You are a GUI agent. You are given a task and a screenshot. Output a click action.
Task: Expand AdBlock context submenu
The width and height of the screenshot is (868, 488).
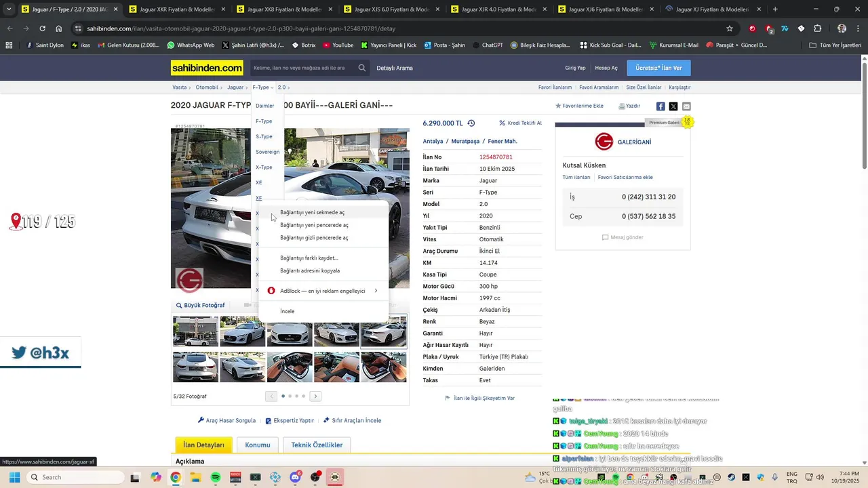tap(323, 291)
